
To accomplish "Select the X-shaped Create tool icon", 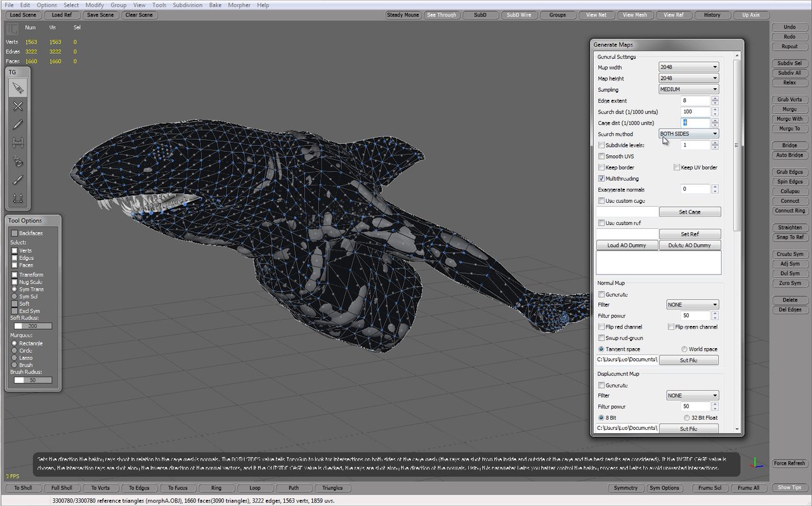I will pyautogui.click(x=18, y=107).
